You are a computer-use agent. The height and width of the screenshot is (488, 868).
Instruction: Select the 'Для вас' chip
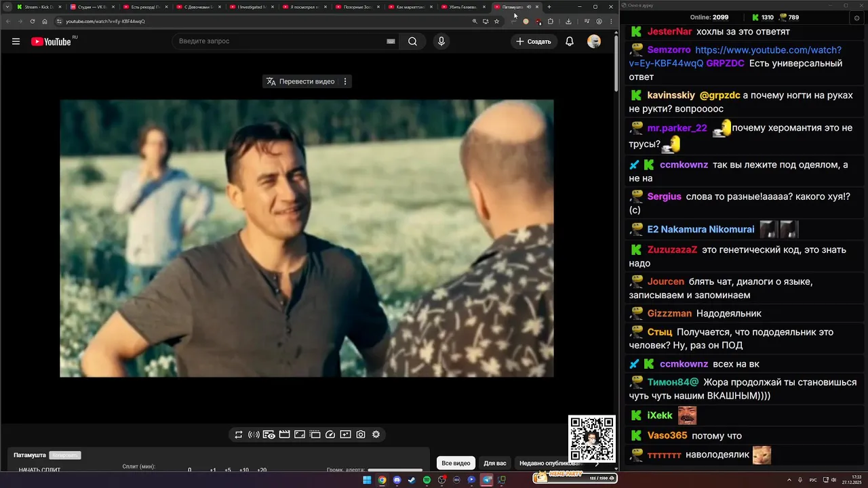[495, 464]
